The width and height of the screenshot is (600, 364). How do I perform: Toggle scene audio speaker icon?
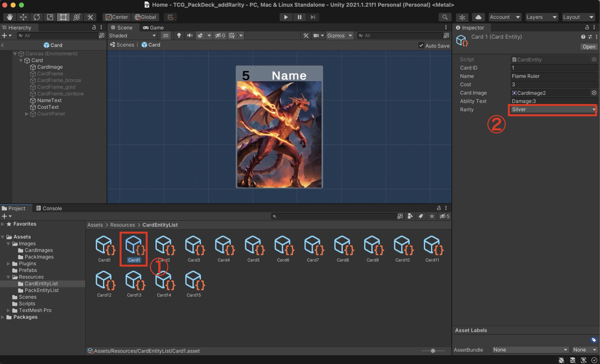(190, 36)
